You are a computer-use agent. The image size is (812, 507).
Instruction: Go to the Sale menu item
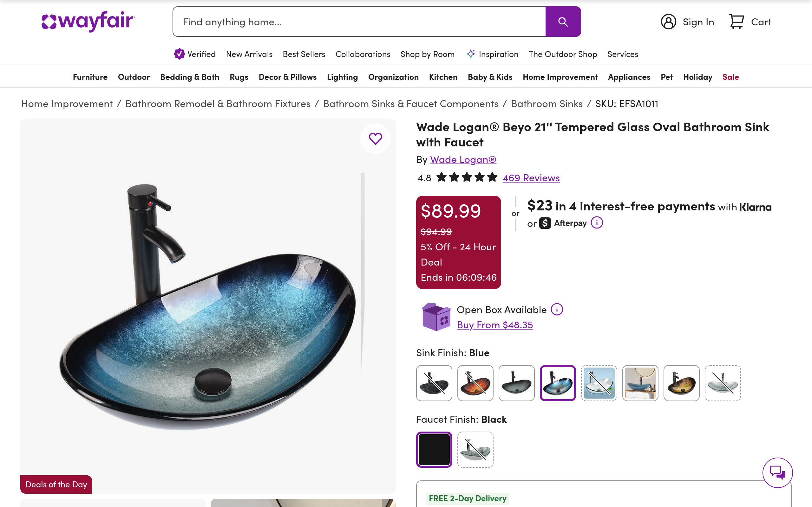tap(730, 77)
